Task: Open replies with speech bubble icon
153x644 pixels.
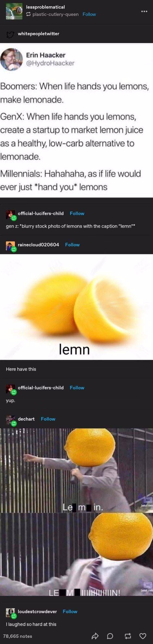Action: tap(110, 636)
